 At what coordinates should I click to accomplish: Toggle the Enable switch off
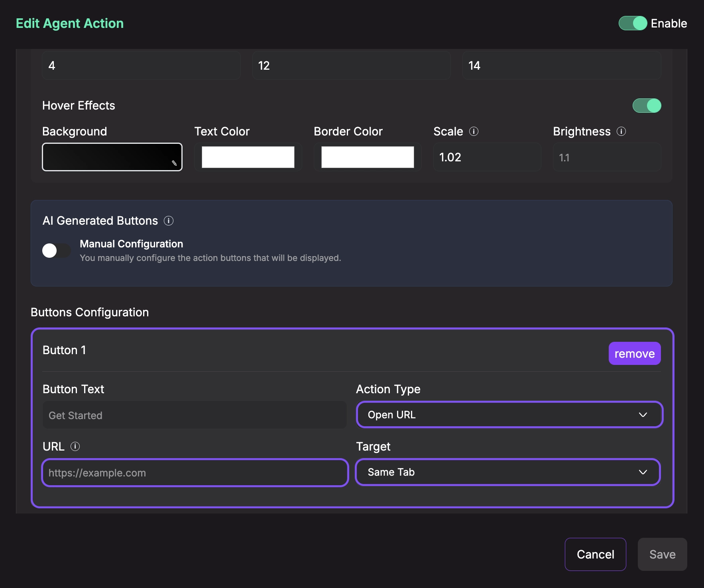pos(632,23)
